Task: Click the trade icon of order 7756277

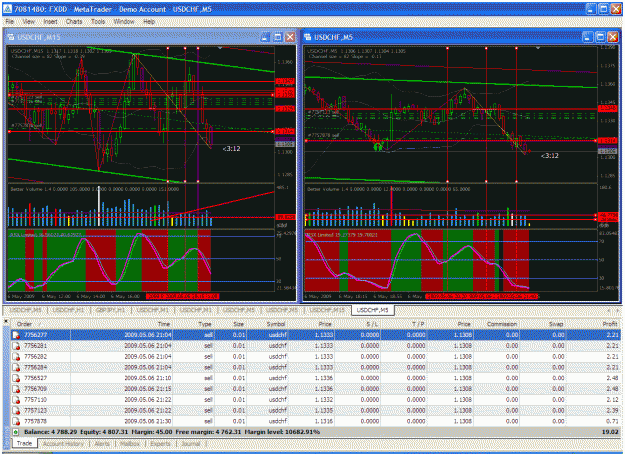Action: coord(16,335)
